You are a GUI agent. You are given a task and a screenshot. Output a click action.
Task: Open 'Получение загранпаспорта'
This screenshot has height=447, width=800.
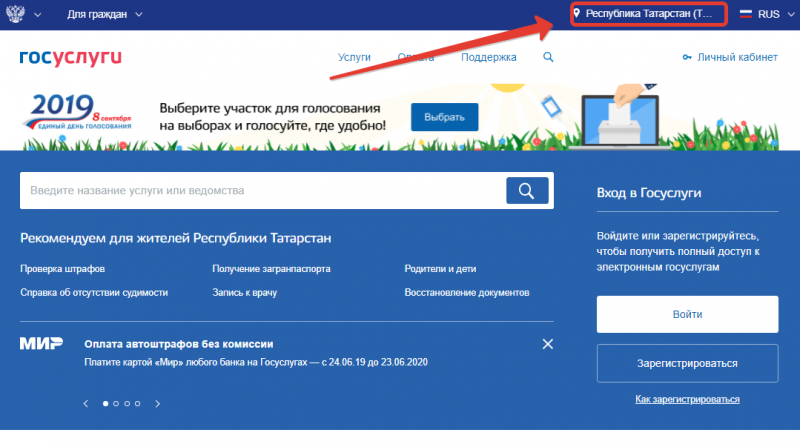271,268
